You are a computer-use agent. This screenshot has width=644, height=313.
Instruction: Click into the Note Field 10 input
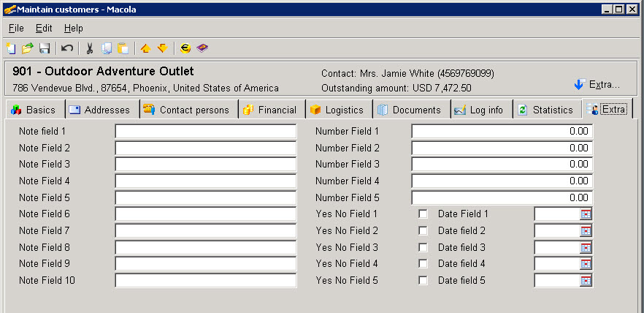coord(205,281)
